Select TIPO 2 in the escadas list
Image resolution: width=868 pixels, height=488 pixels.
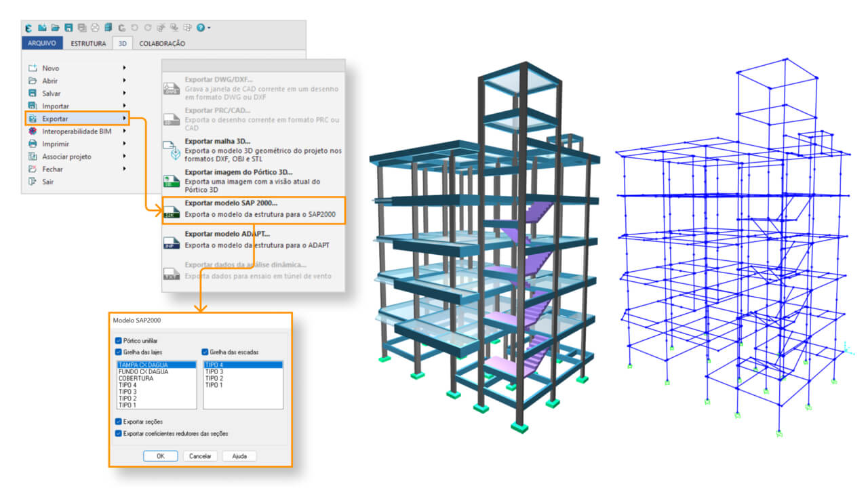(x=243, y=378)
